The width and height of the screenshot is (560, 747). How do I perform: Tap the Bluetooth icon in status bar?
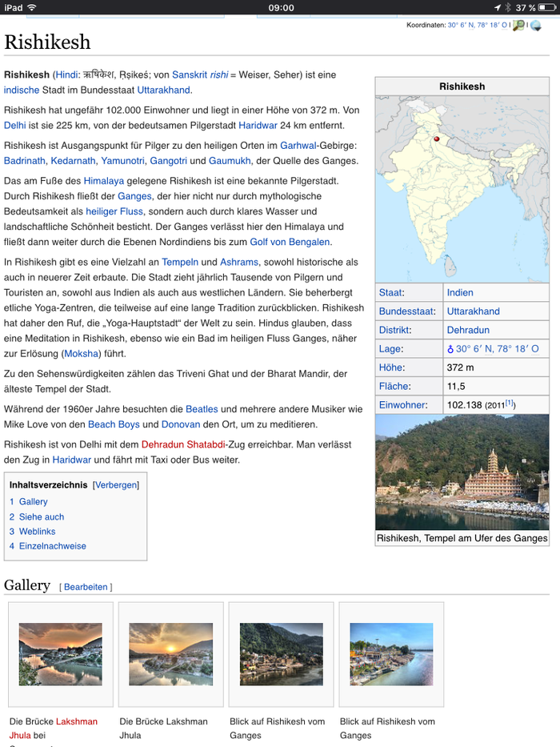point(508,7)
